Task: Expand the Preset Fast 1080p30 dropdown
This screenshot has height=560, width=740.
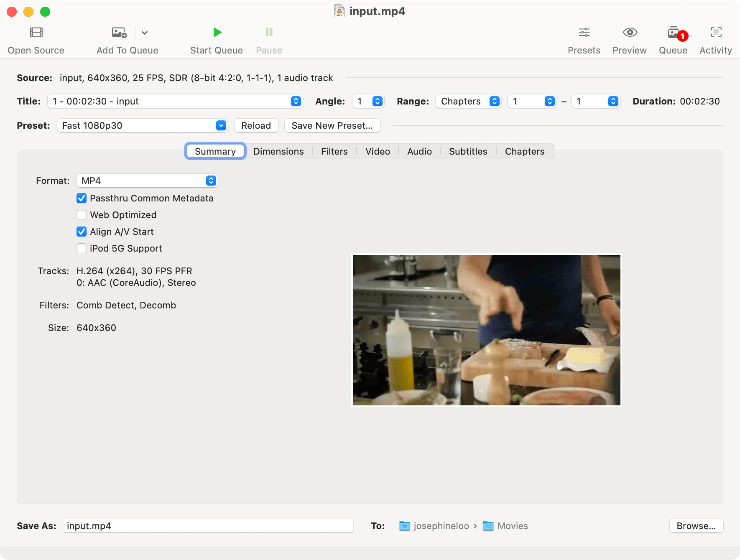Action: [x=142, y=125]
